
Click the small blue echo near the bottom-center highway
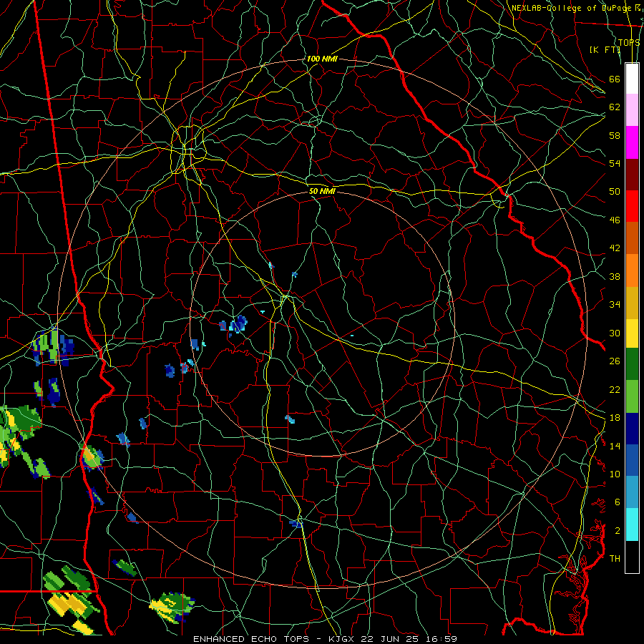296,524
